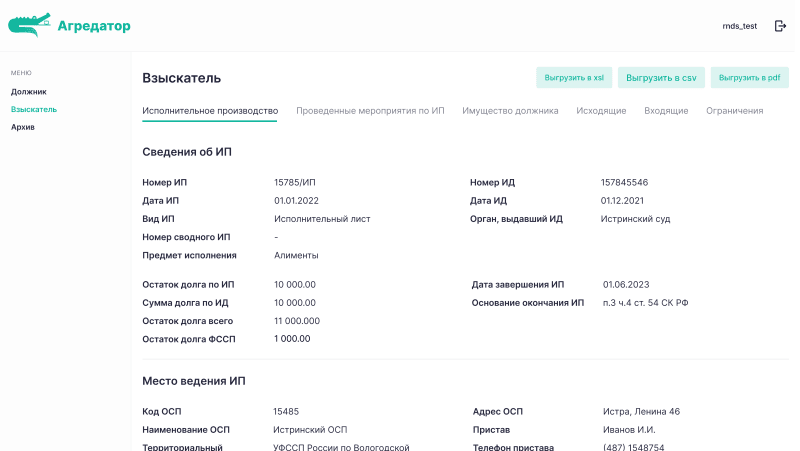Click the crocodile logo icon

(x=30, y=25)
